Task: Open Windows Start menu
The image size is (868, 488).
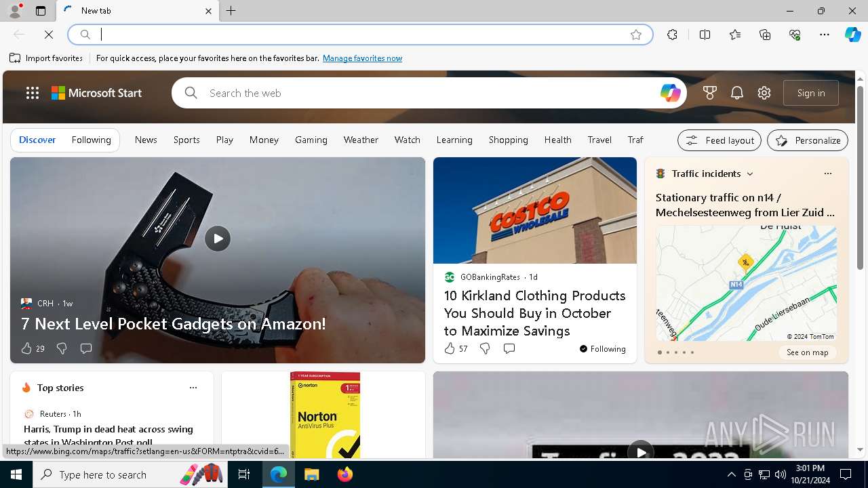Action: [x=16, y=474]
